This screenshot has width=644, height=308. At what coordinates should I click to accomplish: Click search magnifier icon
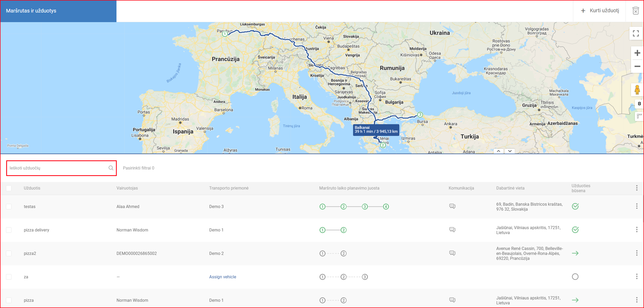click(x=111, y=168)
